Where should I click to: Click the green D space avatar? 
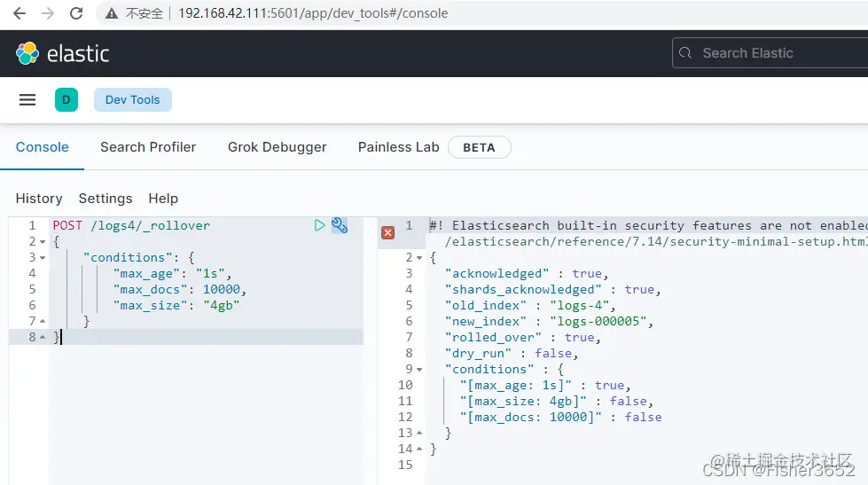coord(66,99)
